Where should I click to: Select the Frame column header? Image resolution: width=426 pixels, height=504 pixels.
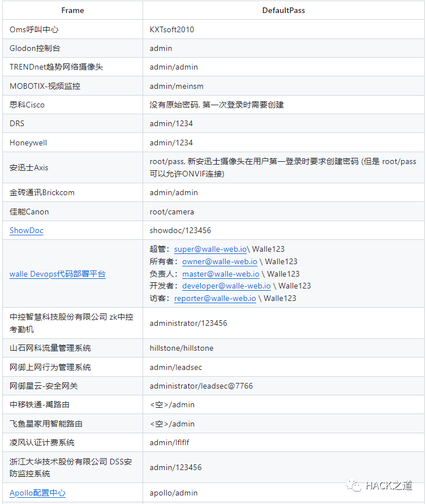72,10
